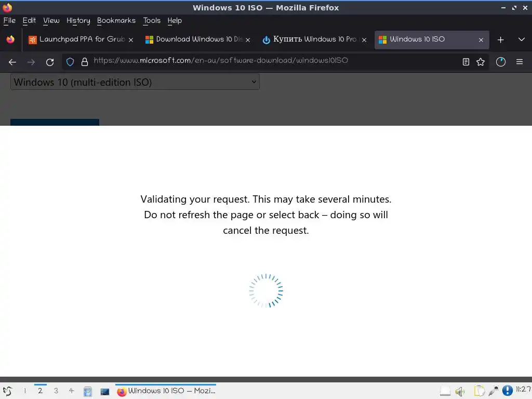The height and width of the screenshot is (399, 532).
Task: Open the Bookmarks menu
Action: (x=116, y=21)
